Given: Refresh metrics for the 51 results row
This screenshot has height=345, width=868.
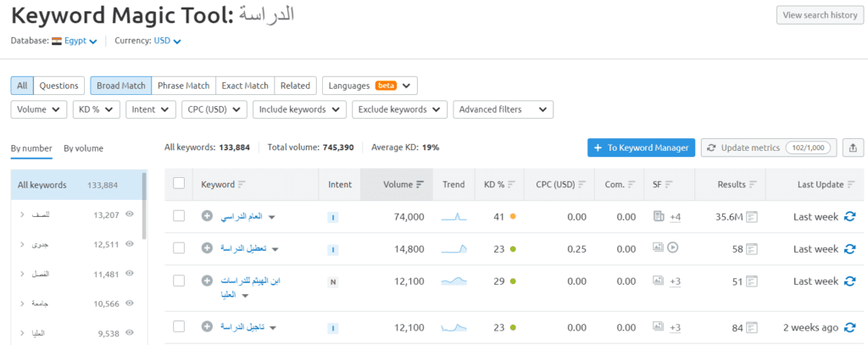Looking at the screenshot, I should (x=849, y=281).
